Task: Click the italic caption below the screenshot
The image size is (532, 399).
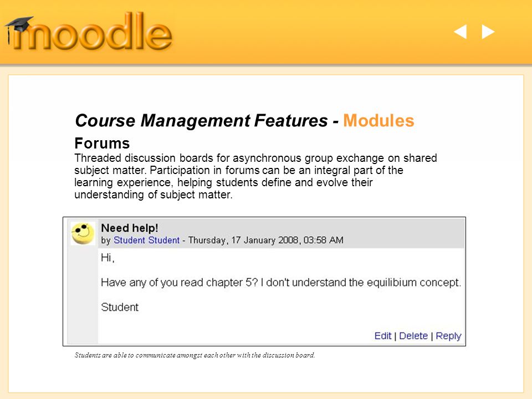Action: [x=195, y=355]
